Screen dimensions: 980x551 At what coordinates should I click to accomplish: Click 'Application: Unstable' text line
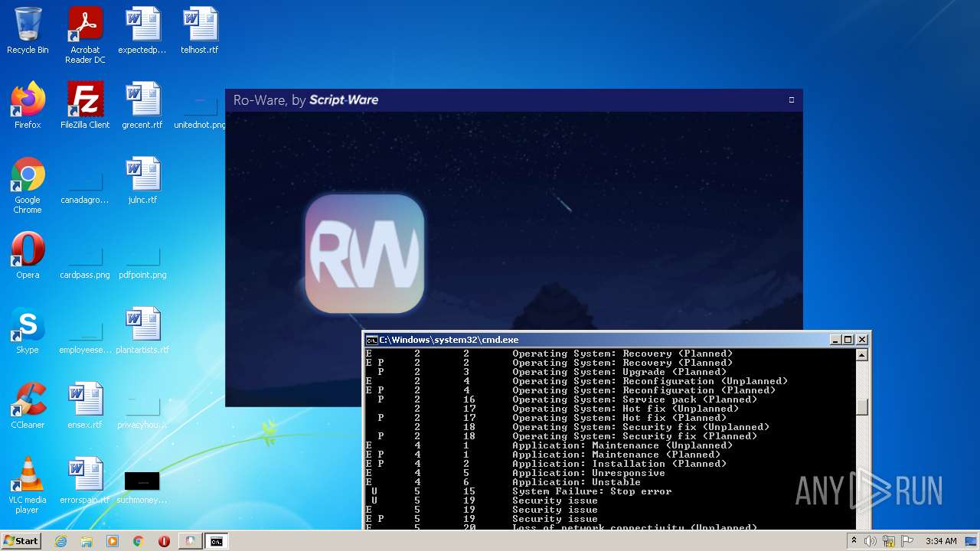pyautogui.click(x=577, y=482)
